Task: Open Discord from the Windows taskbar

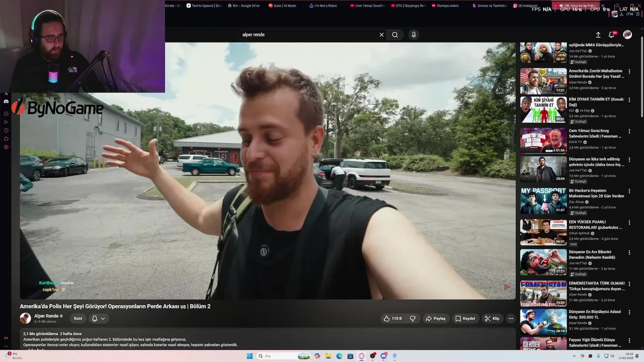Action: 384,356
